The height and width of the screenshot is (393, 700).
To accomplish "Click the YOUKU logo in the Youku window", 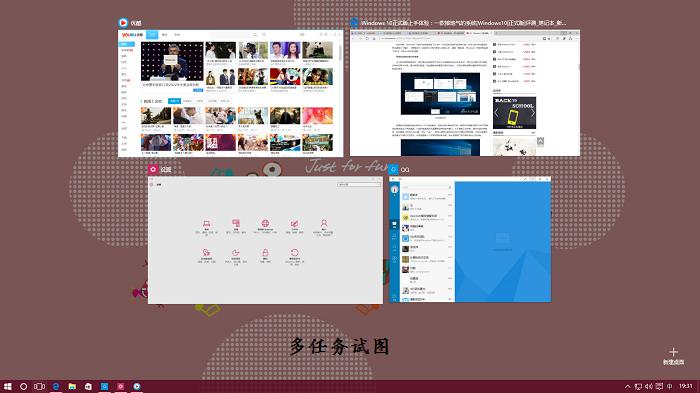I will (x=132, y=35).
